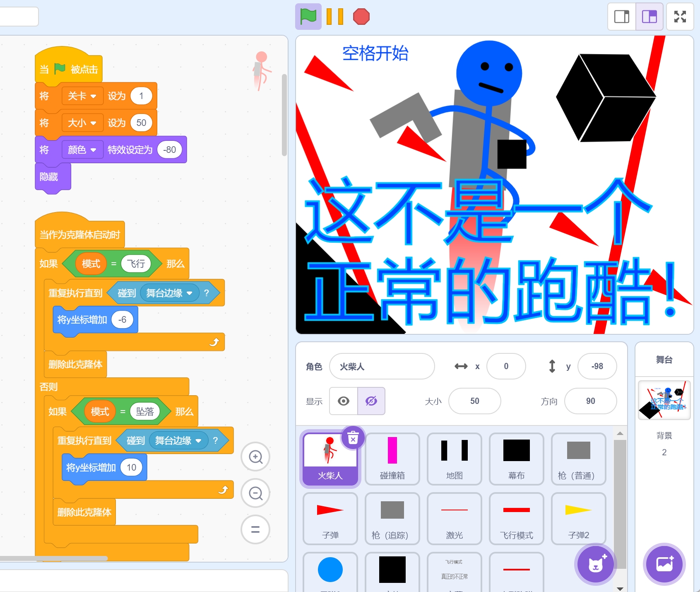The image size is (700, 592).
Task: Open the 舞台边缘 dropdown in the first loop
Action: click(190, 293)
